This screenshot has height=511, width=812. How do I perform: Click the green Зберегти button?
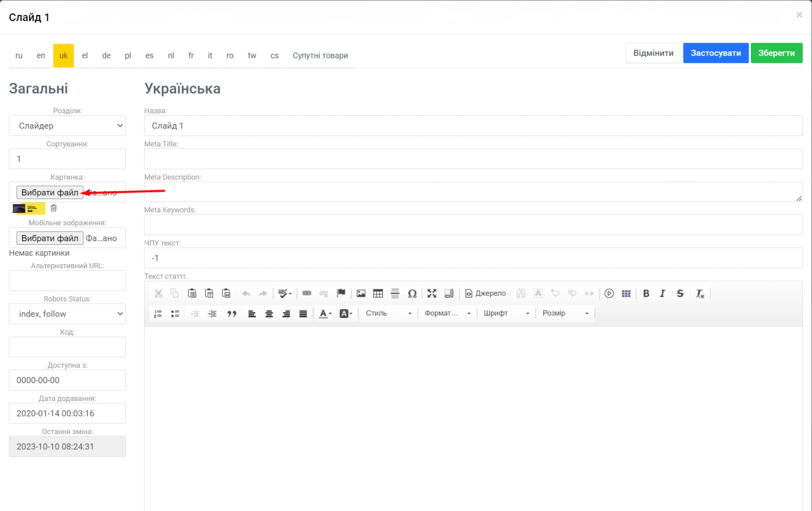[776, 53]
